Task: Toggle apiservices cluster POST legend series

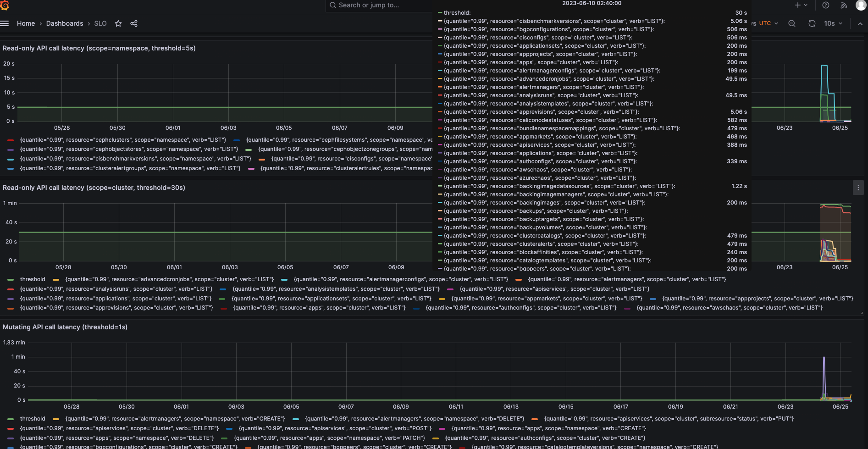Action: point(335,428)
